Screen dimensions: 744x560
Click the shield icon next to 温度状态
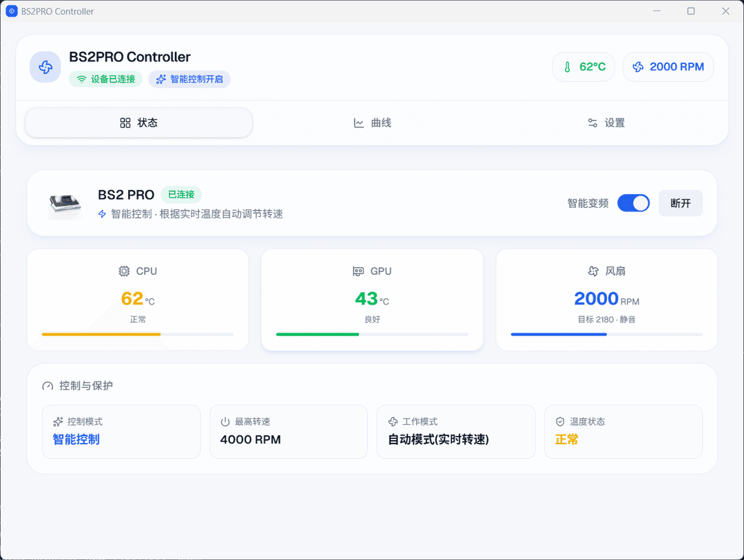point(559,422)
